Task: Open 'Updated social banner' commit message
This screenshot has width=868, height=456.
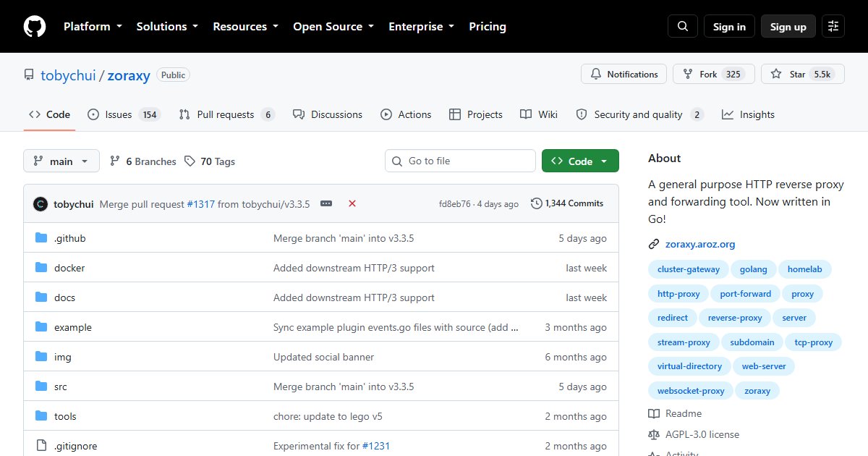Action: click(324, 357)
